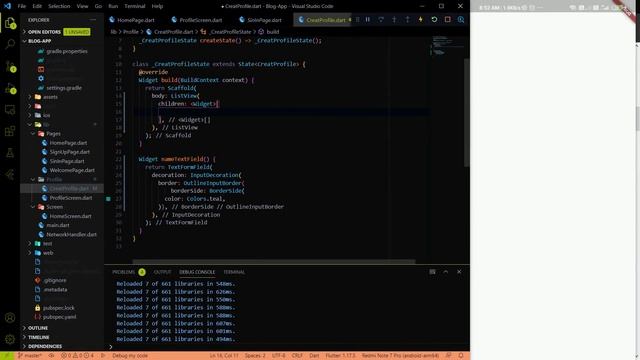Expand the assets folder
The image size is (640, 360).
(x=50, y=97)
